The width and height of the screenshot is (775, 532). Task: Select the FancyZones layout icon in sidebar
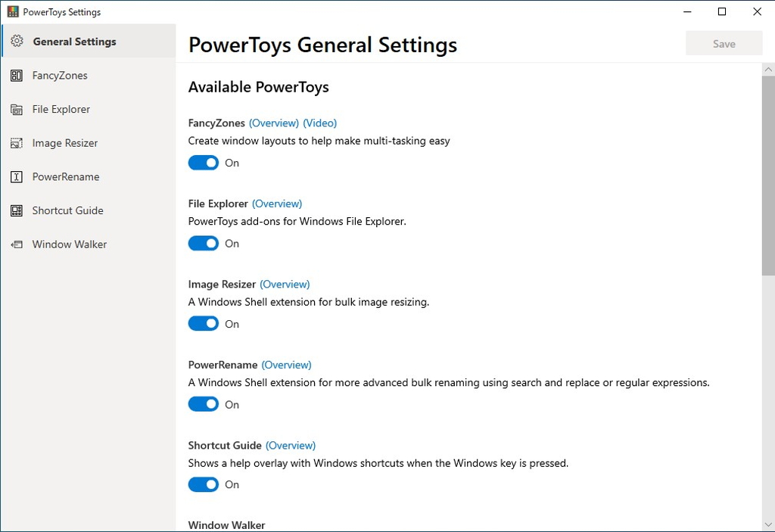coord(17,75)
